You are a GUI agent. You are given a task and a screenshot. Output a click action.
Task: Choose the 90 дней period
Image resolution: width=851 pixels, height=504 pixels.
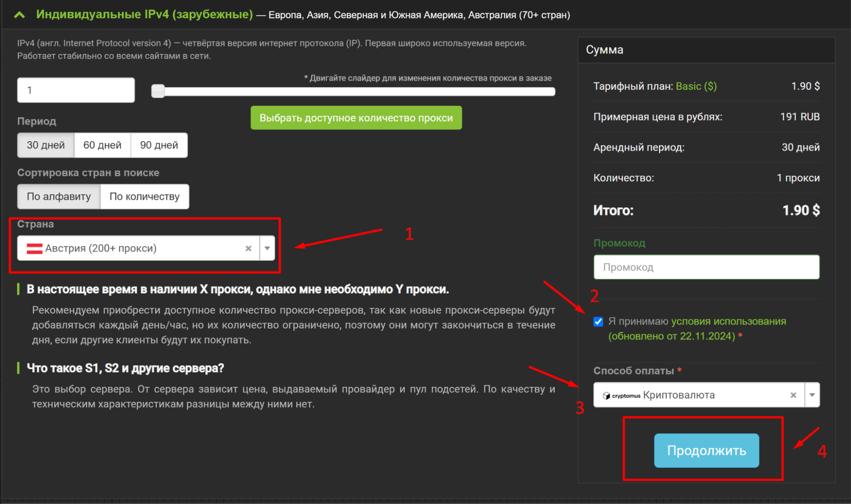tap(159, 145)
